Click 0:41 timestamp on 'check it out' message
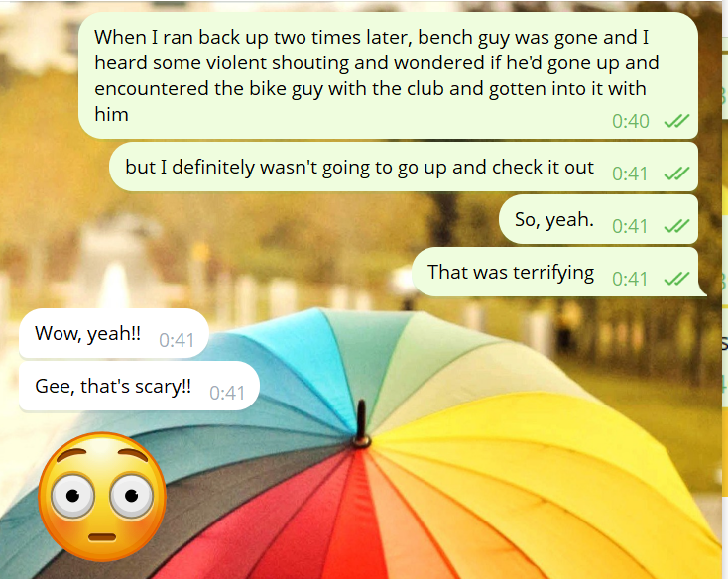The height and width of the screenshot is (579, 728). point(630,174)
